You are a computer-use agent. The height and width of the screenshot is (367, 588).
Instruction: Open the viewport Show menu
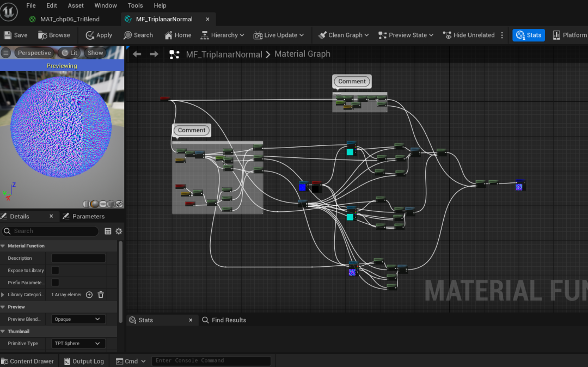tap(95, 53)
